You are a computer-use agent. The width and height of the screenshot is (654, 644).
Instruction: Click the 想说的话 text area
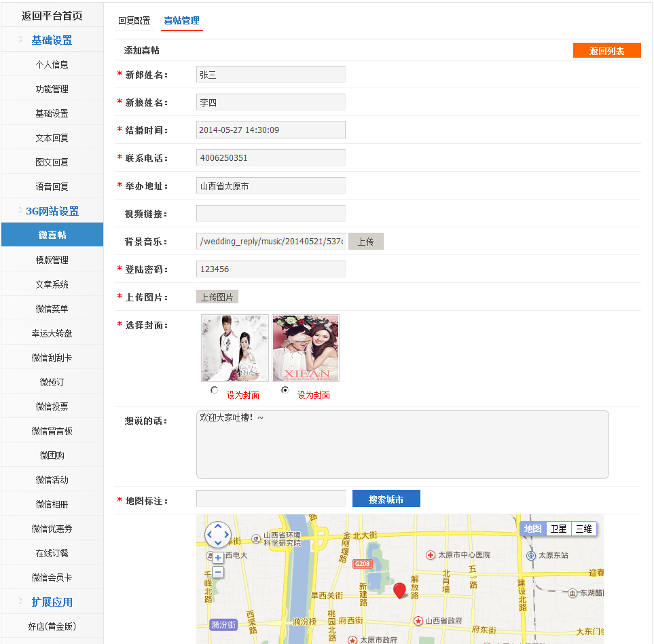[x=403, y=444]
